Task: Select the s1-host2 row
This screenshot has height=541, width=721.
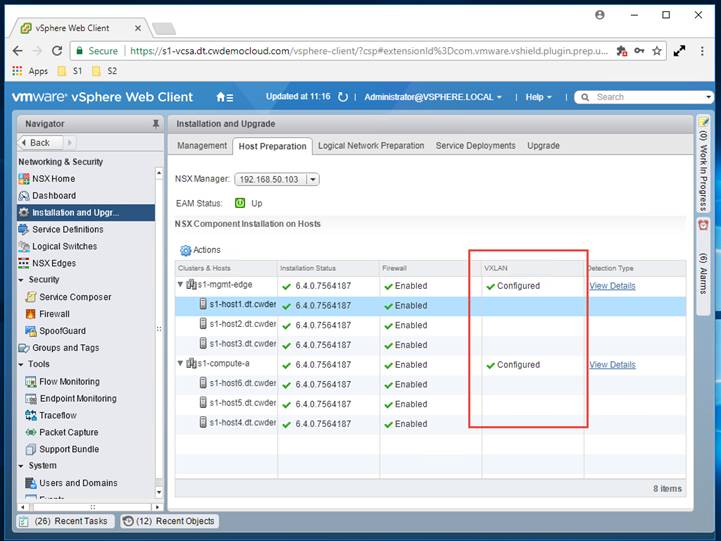Action: point(430,325)
